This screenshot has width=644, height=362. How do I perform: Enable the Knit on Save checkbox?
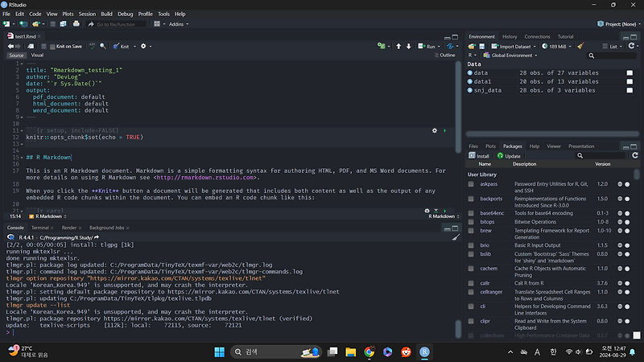tap(52, 47)
